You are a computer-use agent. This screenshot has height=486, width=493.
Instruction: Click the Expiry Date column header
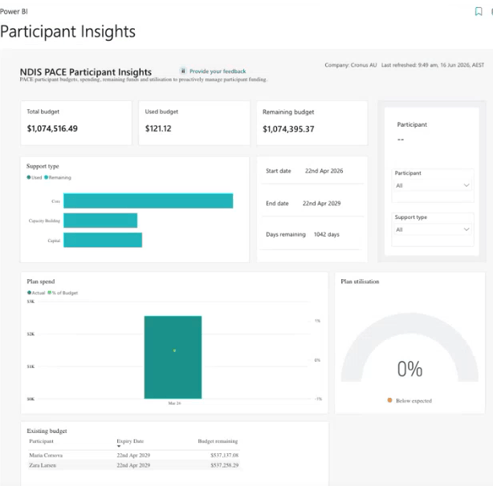[x=130, y=441]
